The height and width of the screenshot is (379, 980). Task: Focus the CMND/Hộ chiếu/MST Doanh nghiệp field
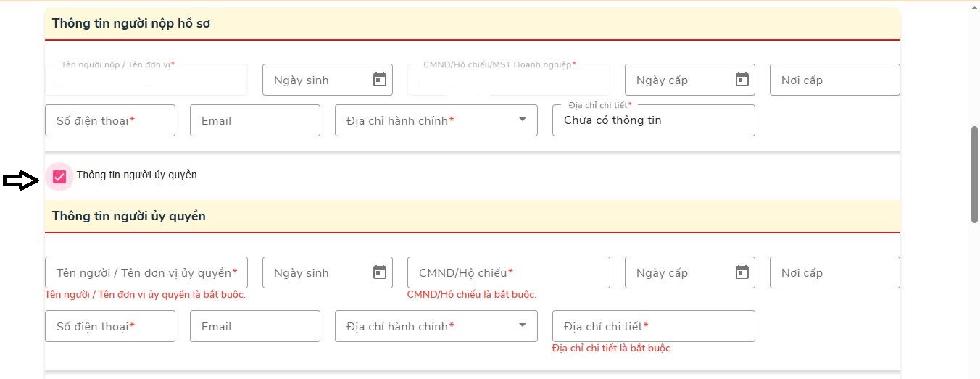508,82
